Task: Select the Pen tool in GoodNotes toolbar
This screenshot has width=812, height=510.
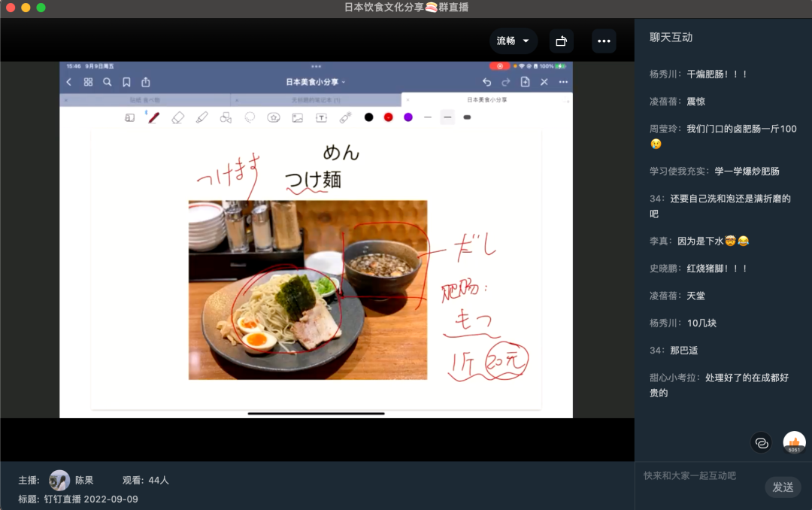Action: coord(153,117)
